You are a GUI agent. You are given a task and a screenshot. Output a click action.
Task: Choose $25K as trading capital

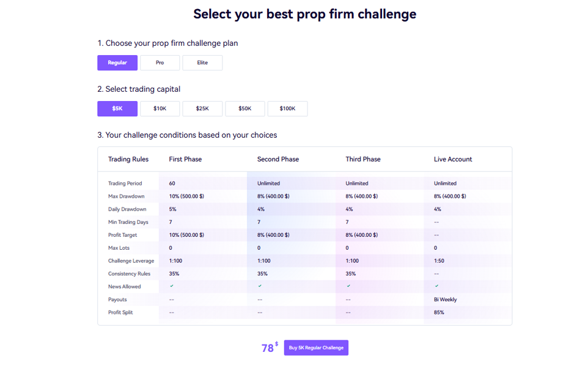point(202,109)
